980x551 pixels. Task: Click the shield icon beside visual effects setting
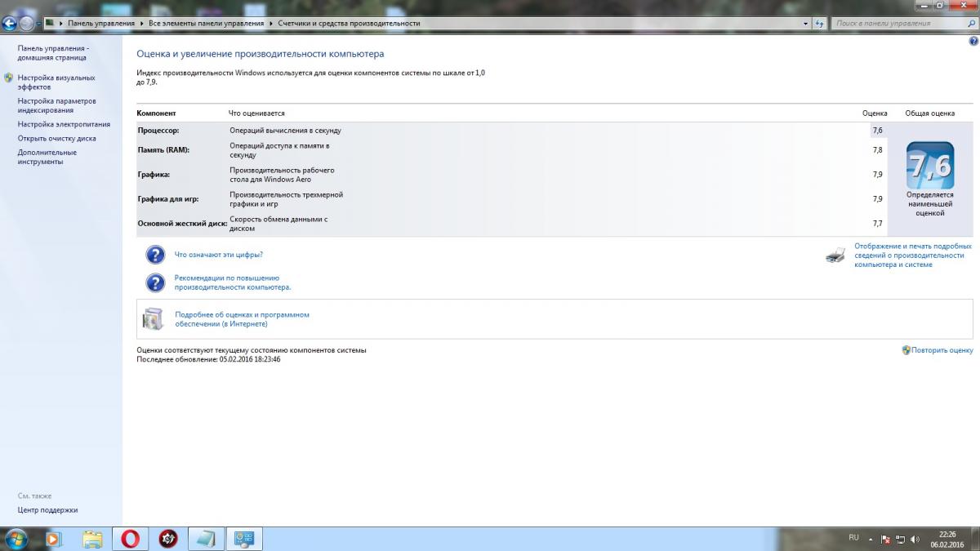(x=9, y=78)
